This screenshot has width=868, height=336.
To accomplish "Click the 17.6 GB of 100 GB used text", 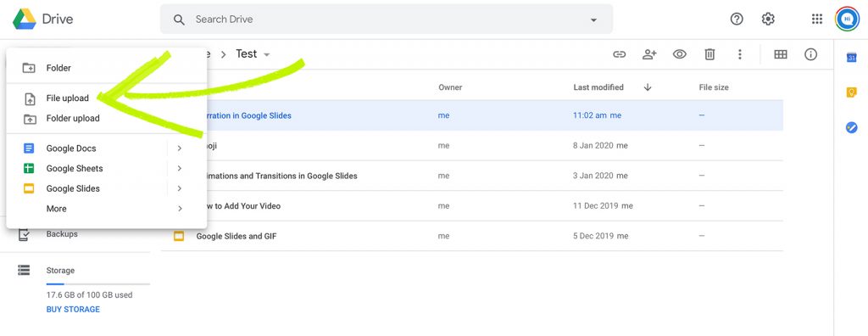I will pos(89,295).
